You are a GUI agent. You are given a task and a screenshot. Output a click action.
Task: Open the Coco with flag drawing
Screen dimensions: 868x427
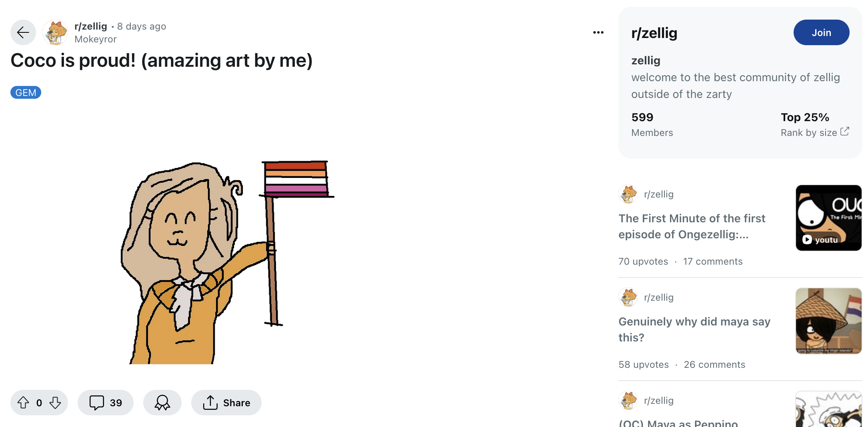pos(227,262)
